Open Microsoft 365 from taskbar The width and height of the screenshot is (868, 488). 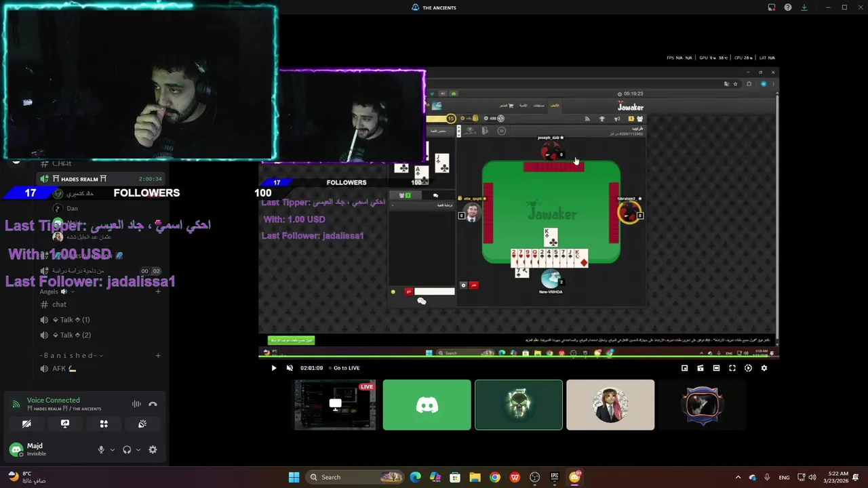tap(435, 477)
